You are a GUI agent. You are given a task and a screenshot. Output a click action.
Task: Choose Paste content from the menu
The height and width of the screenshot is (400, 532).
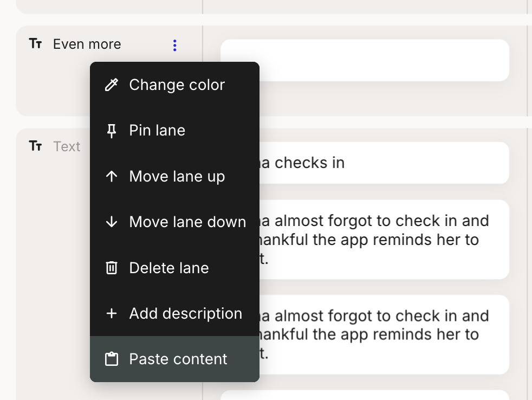click(175, 359)
